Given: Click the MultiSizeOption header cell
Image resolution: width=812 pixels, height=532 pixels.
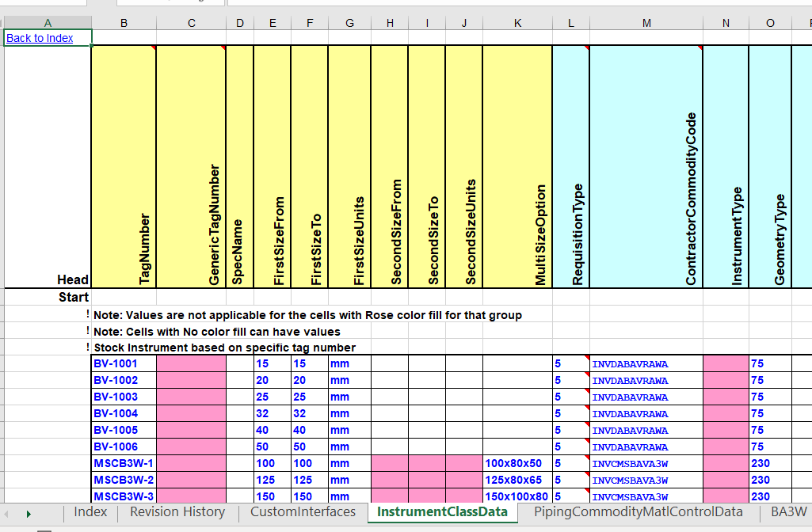Looking at the screenshot, I should point(517,166).
